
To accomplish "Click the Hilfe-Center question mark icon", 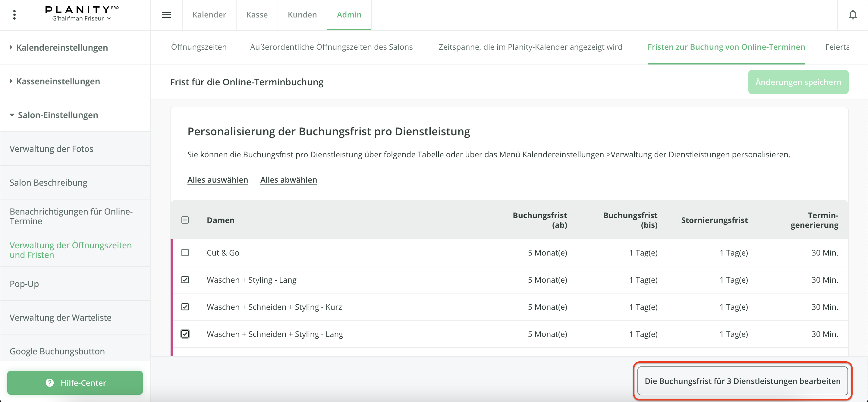I will point(50,382).
